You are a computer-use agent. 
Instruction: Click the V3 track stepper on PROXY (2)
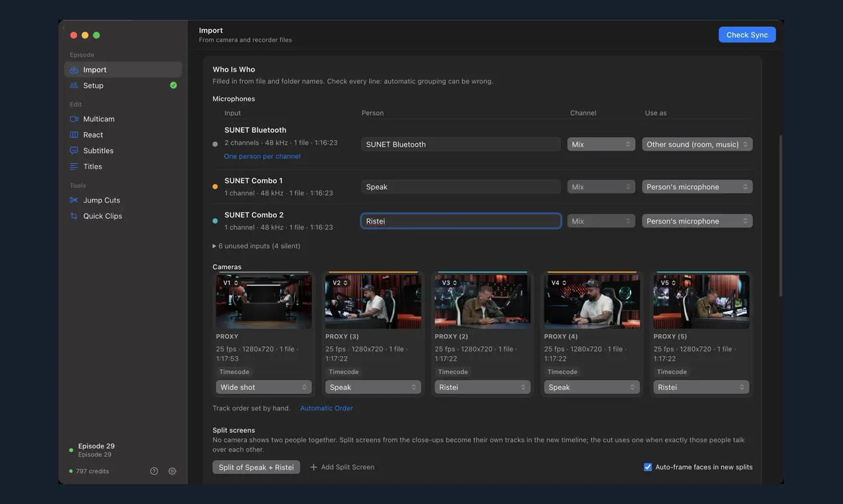450,283
